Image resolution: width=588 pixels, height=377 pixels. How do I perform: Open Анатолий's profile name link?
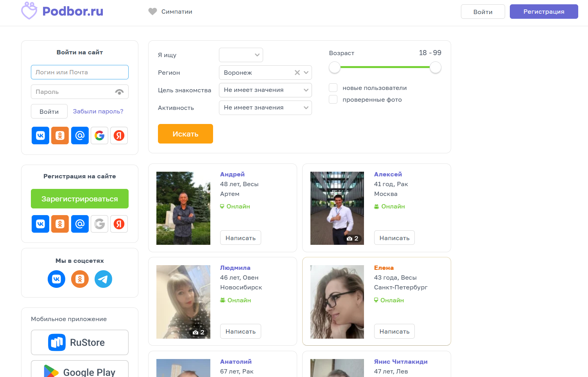tap(236, 362)
